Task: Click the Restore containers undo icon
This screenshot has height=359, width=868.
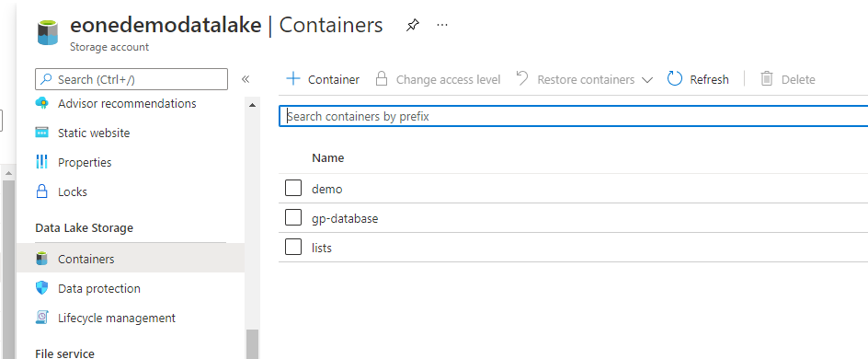Action: tap(522, 78)
